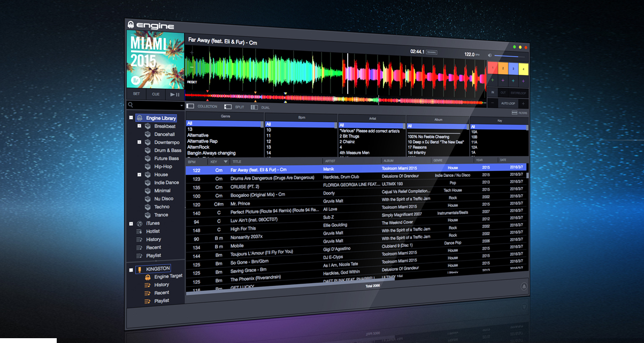
Task: Expand the Breakbeat crate
Action: pyautogui.click(x=140, y=126)
